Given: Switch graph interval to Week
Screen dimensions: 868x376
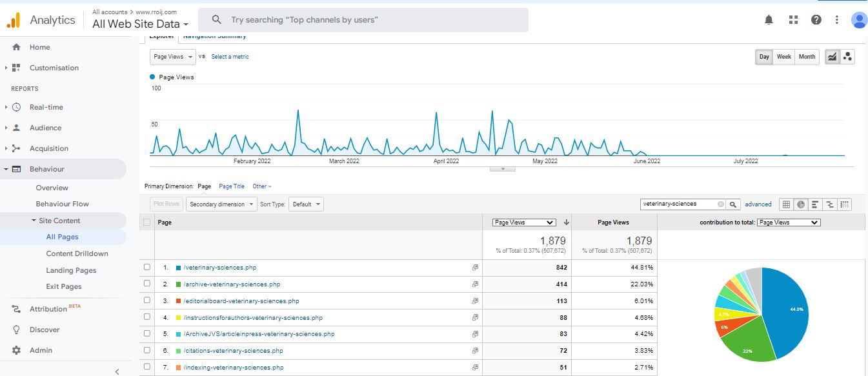Looking at the screenshot, I should pyautogui.click(x=783, y=57).
